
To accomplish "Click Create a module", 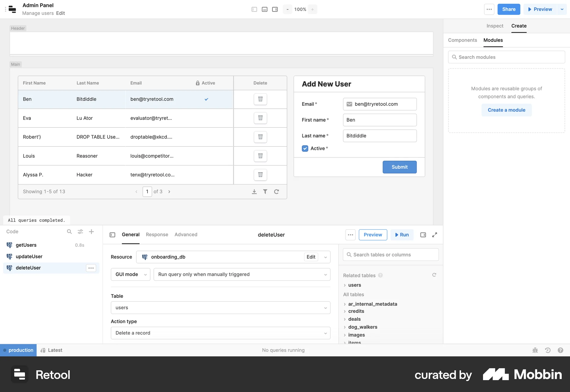I will click(x=506, y=110).
